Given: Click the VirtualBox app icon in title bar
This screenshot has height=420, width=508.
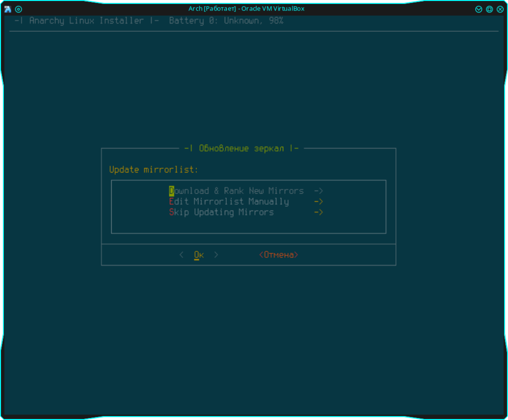Looking at the screenshot, I should pos(8,9).
